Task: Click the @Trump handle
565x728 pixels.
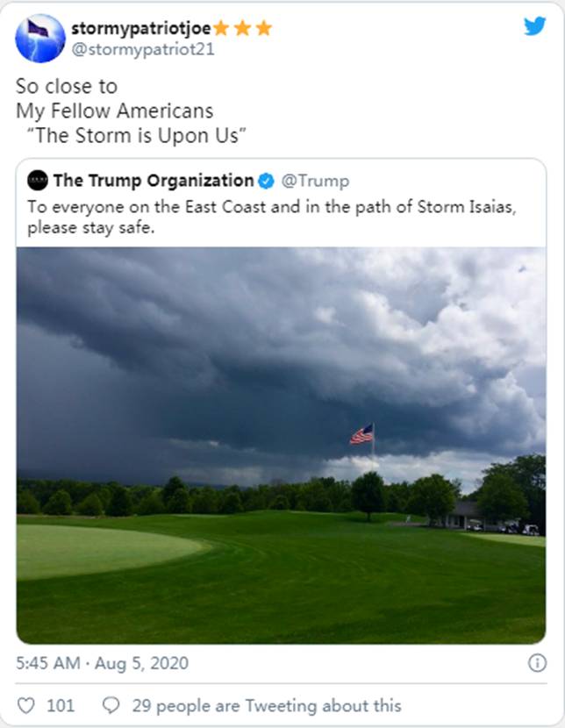Action: (x=315, y=181)
